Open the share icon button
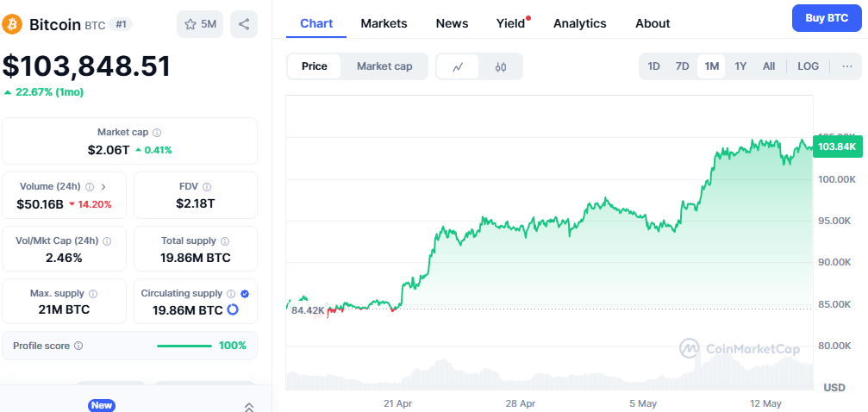 click(244, 24)
